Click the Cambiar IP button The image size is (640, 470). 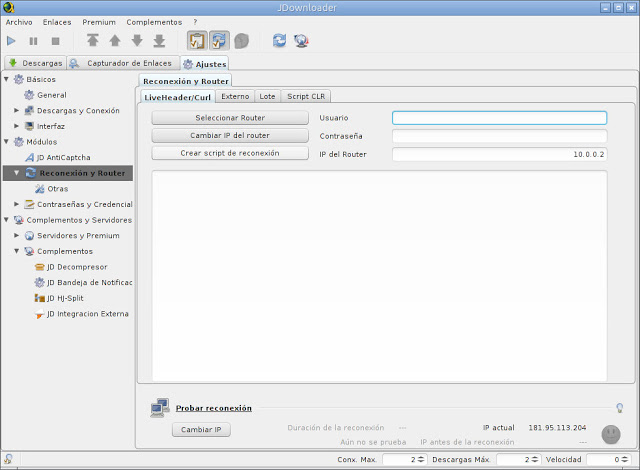tap(201, 429)
